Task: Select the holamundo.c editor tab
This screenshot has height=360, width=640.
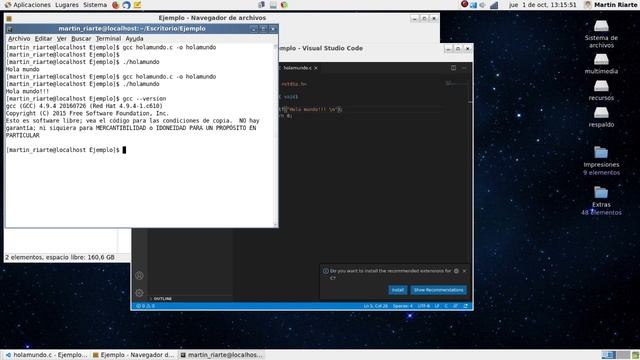Action: [x=297, y=68]
